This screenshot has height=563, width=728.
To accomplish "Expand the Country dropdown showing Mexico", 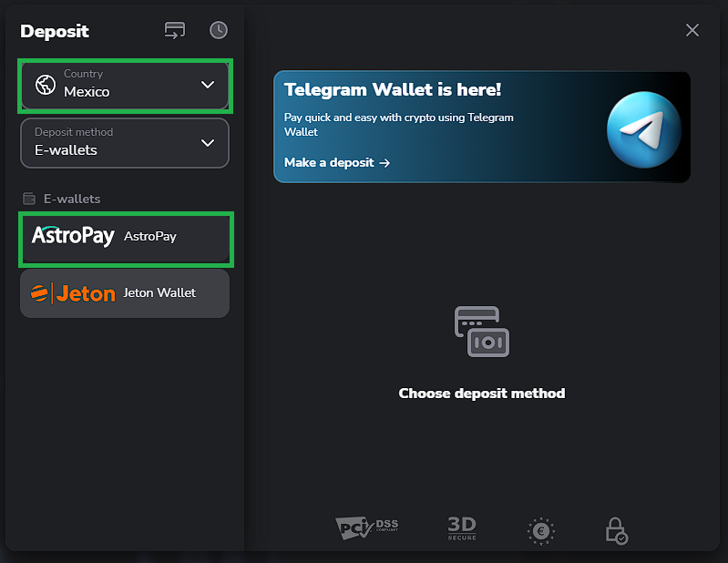I will pos(125,86).
